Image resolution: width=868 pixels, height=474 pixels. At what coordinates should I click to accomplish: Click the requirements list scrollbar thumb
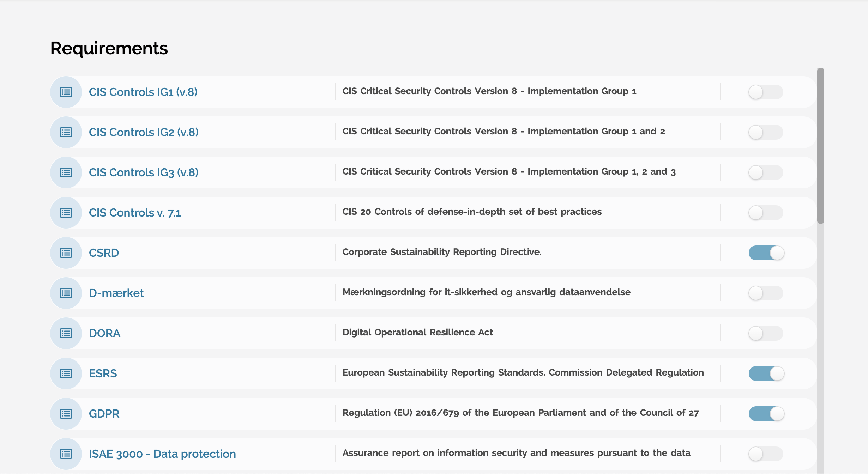pyautogui.click(x=821, y=145)
